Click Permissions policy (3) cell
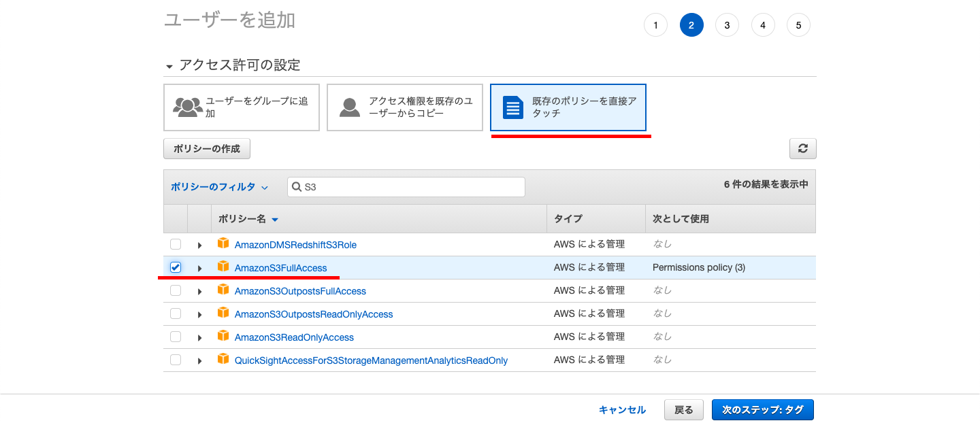 pos(699,267)
